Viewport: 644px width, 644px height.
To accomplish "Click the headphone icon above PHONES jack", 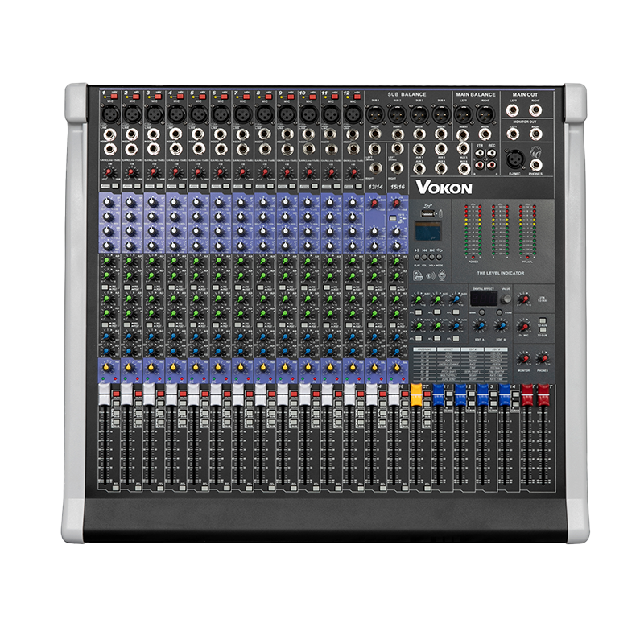I will point(537,151).
